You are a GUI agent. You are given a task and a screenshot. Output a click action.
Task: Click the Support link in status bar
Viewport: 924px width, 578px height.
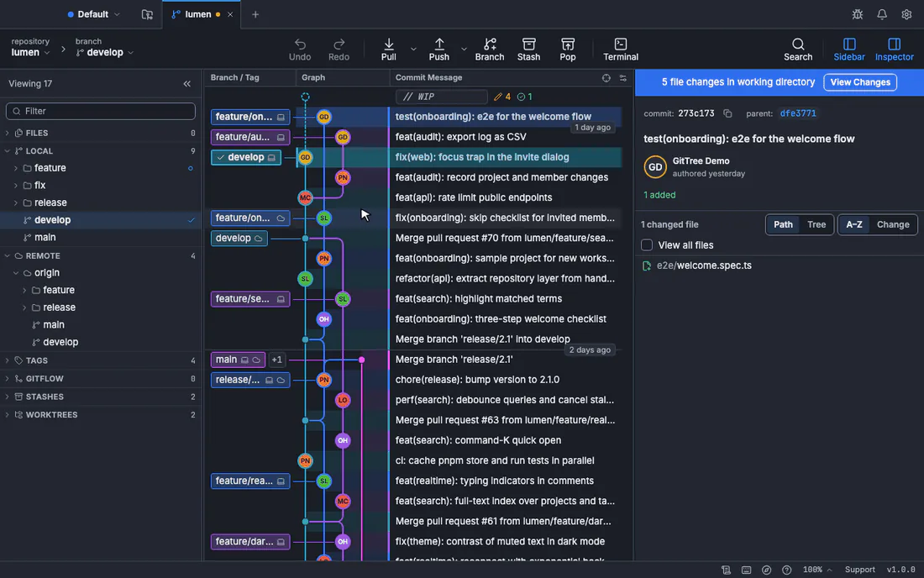coord(860,570)
